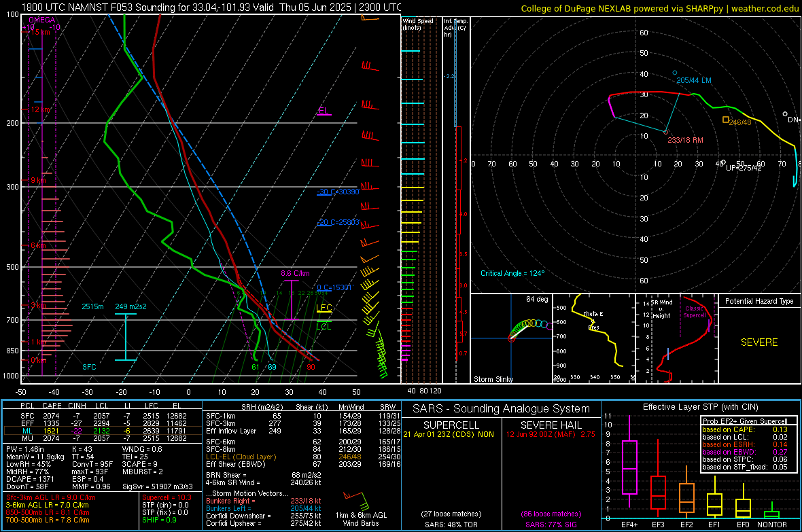This screenshot has width=802, height=532.
Task: Click the red Supercell = 10.3 value
Action: click(x=167, y=497)
